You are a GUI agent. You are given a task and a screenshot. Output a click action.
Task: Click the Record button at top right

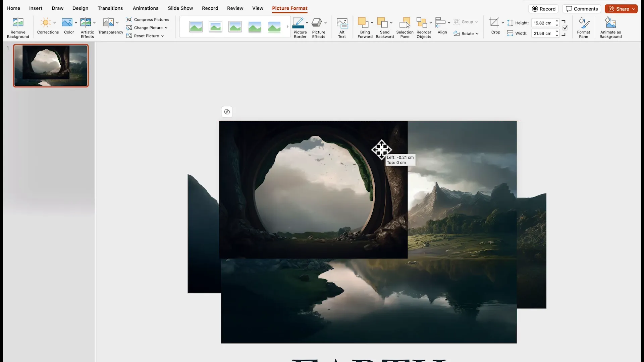pos(544,9)
